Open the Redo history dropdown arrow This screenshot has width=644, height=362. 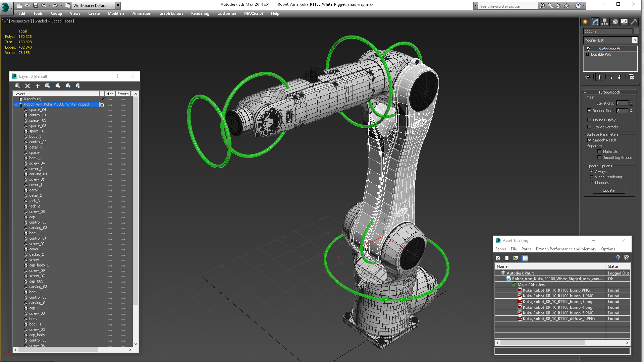point(61,6)
